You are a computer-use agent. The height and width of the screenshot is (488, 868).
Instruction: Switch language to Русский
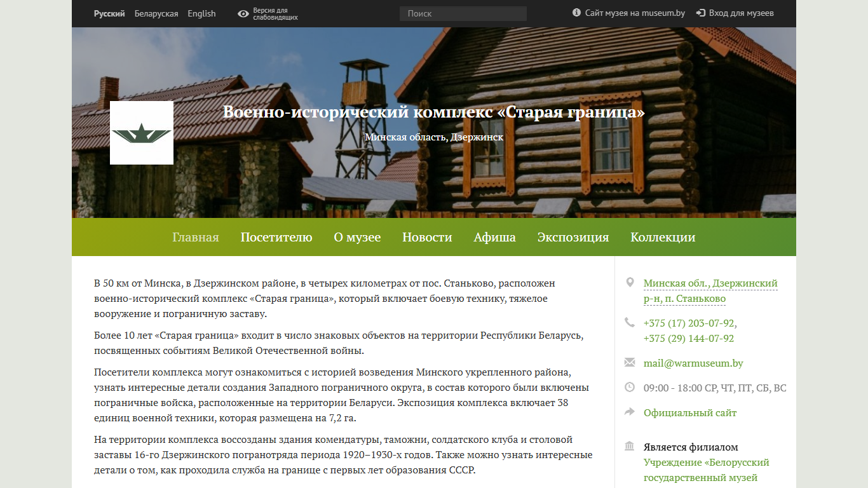click(x=109, y=13)
